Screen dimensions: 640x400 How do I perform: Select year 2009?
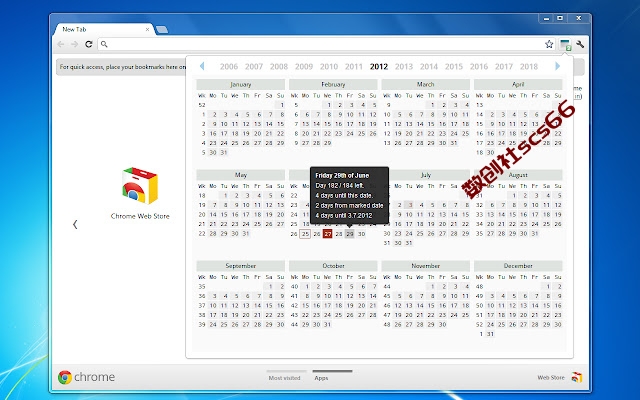tap(304, 67)
